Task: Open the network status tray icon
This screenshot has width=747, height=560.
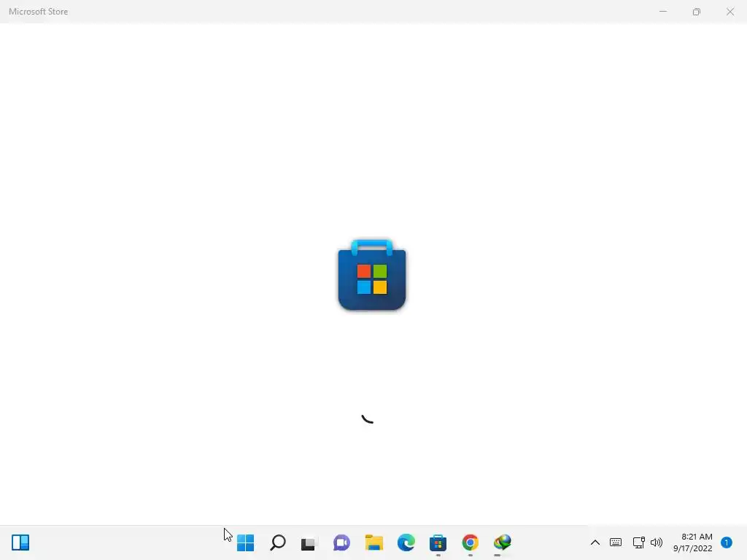Action: pyautogui.click(x=639, y=542)
